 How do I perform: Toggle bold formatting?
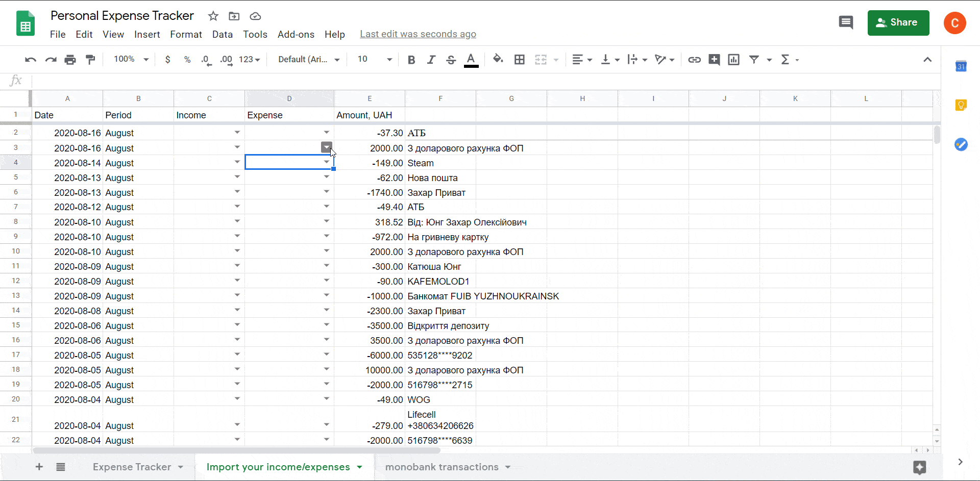411,59
